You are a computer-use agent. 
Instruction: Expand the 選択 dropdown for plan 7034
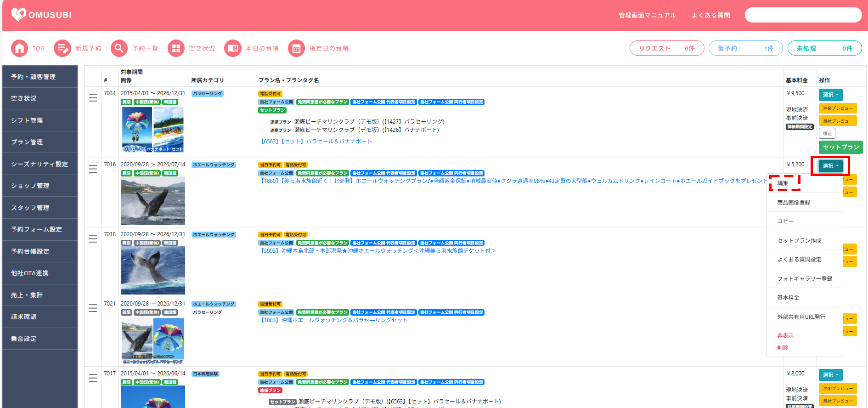click(830, 95)
